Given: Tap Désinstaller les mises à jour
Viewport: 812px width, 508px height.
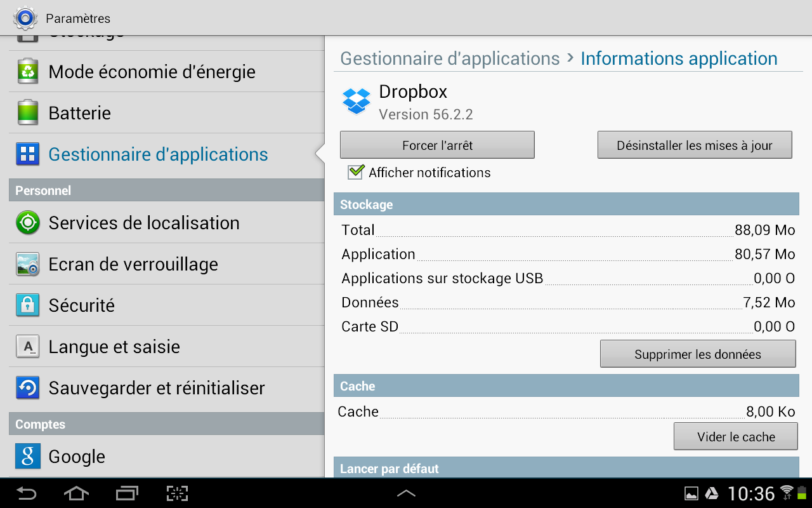Looking at the screenshot, I should tap(695, 145).
